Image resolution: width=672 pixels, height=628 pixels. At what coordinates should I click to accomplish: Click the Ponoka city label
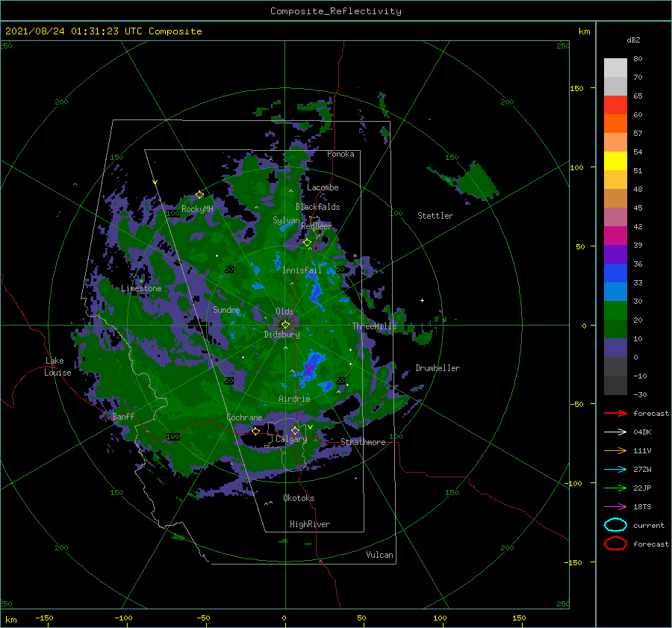[x=340, y=154]
